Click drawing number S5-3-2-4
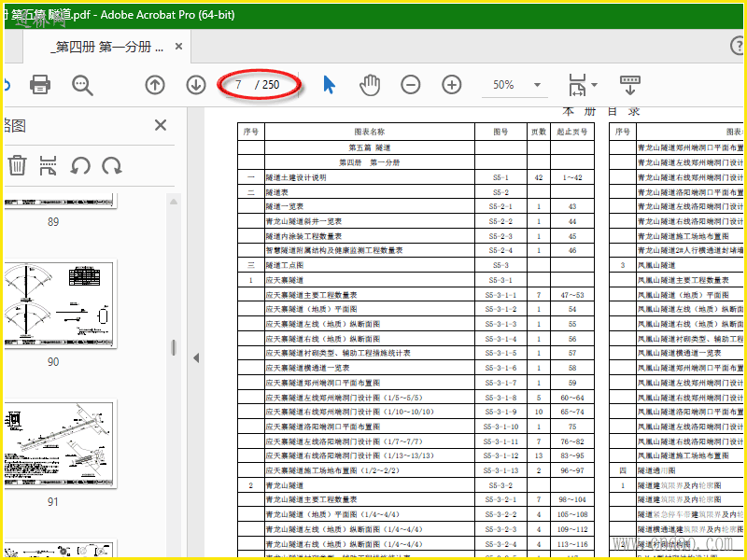The image size is (747, 560). (x=500, y=544)
